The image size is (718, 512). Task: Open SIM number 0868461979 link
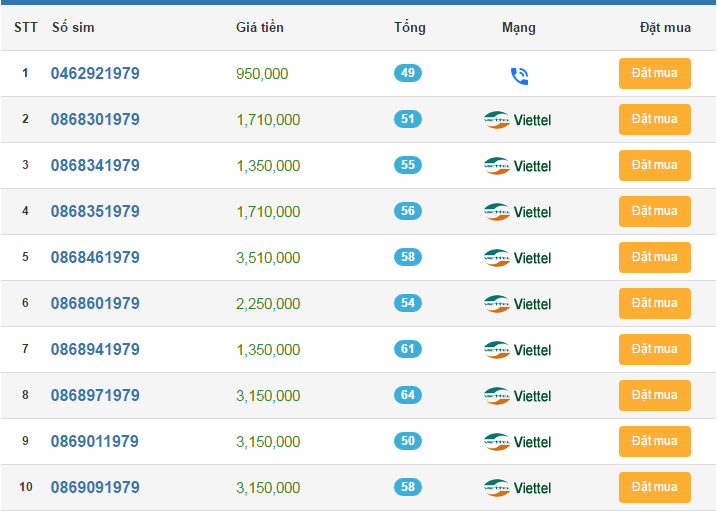coord(95,258)
